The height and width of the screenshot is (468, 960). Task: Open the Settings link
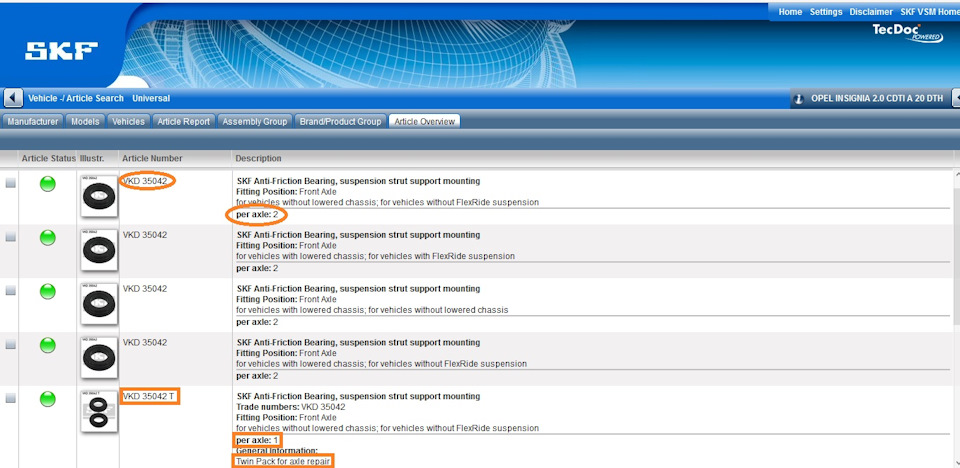(826, 12)
